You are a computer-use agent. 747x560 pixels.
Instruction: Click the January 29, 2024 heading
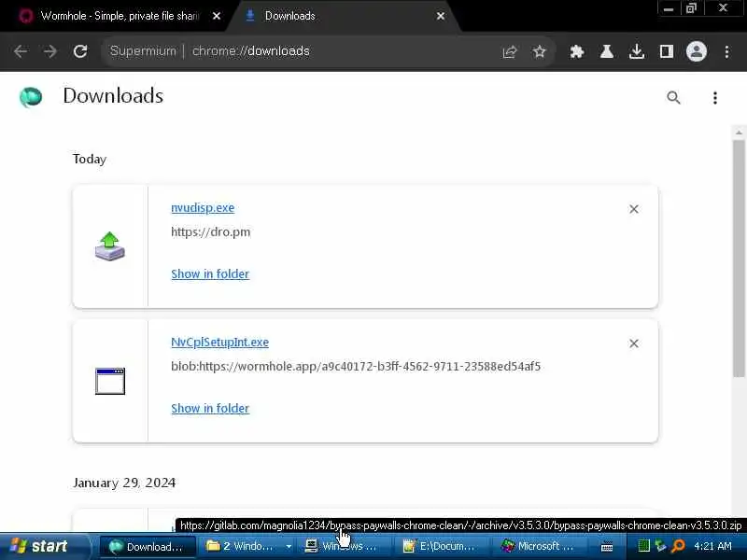pos(124,483)
